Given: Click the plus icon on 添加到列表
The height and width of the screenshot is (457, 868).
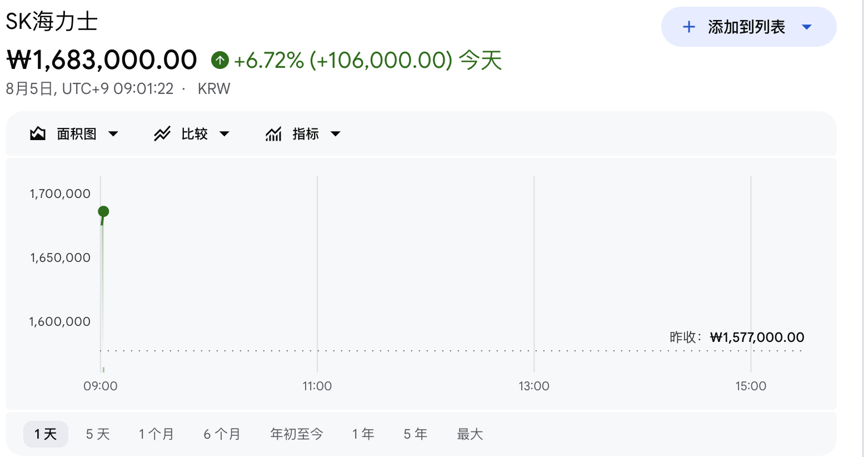Looking at the screenshot, I should coord(689,27).
